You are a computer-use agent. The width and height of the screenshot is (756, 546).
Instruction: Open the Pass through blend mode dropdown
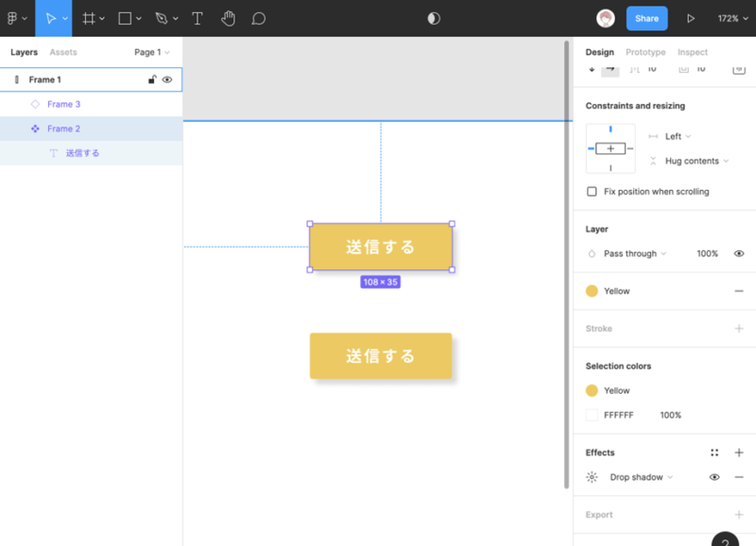click(634, 254)
